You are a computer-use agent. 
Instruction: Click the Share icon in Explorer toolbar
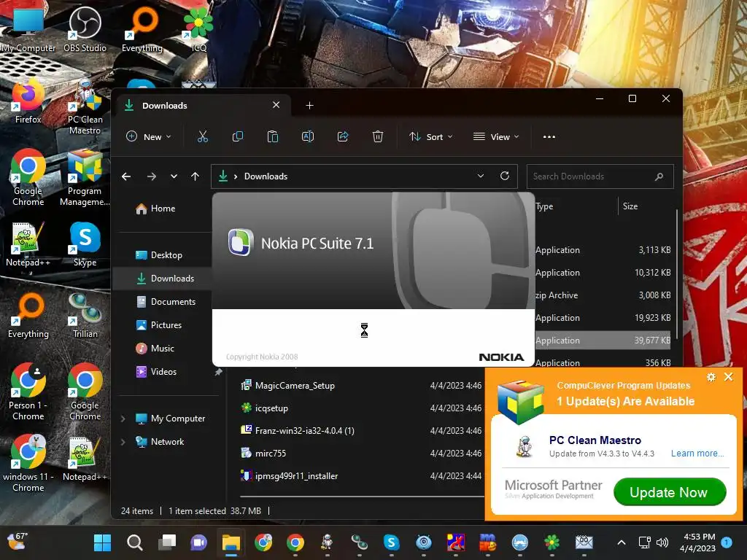click(343, 136)
